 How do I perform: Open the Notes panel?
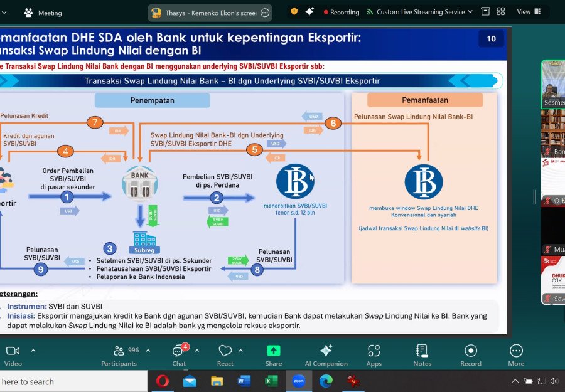(422, 356)
